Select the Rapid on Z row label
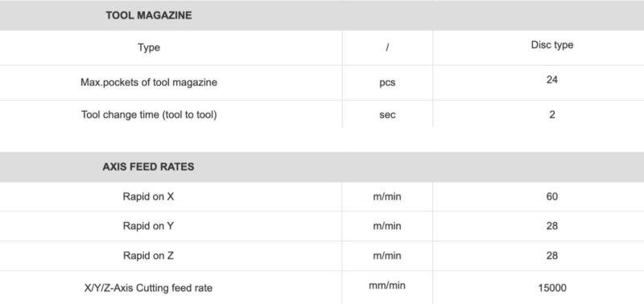Image resolution: width=644 pixels, height=304 pixels. click(148, 256)
